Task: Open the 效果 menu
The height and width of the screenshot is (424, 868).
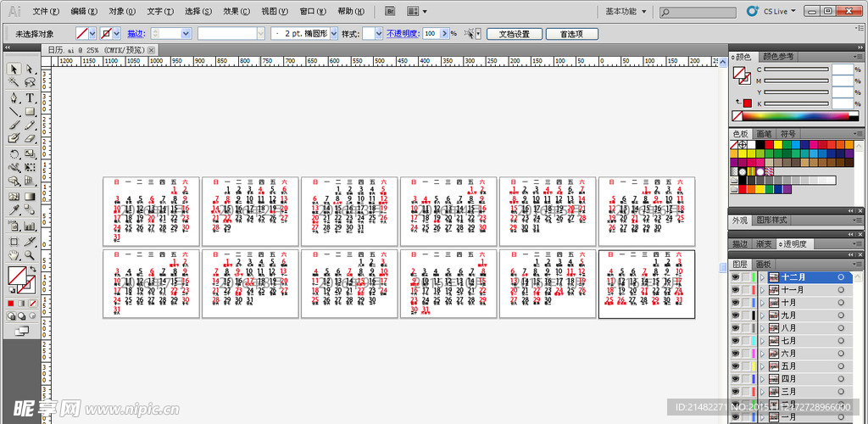Action: tap(236, 12)
